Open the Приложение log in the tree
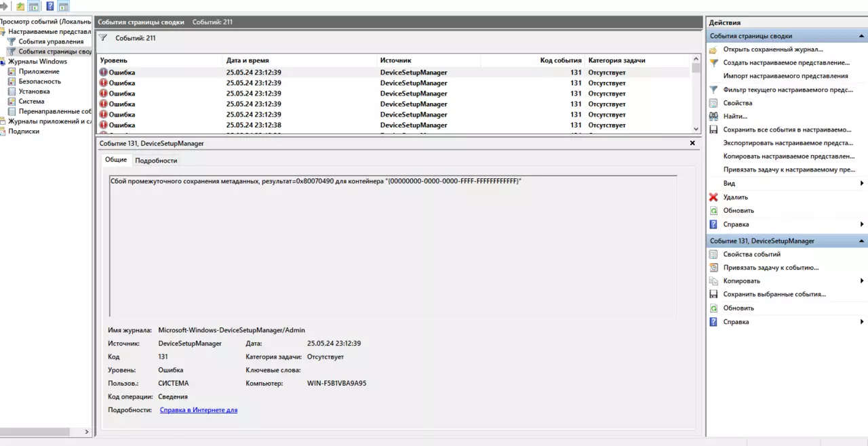The width and height of the screenshot is (868, 446). coord(39,71)
